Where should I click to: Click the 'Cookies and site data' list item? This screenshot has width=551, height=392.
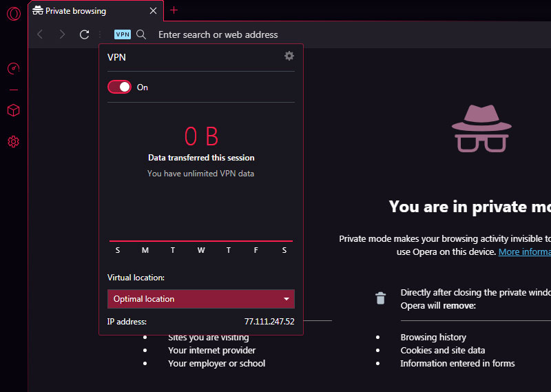pos(443,350)
